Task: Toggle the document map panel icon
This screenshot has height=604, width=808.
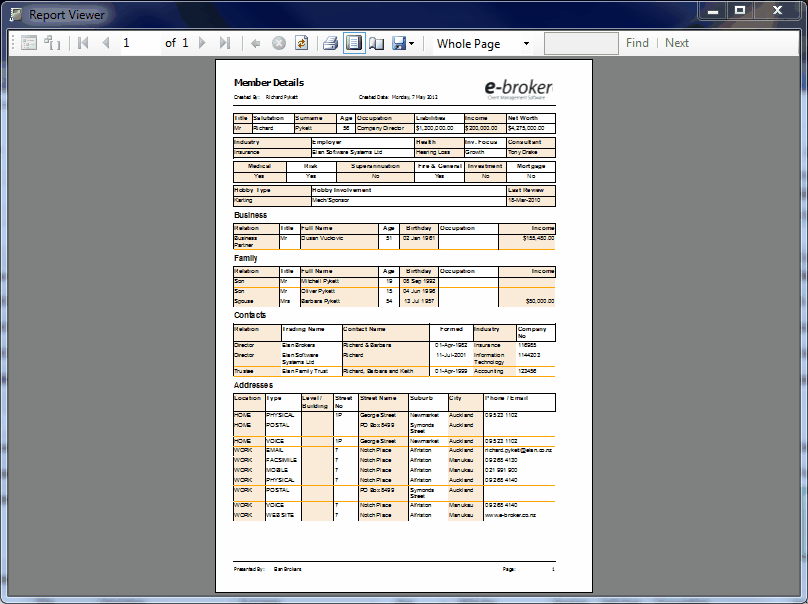Action: coord(29,43)
